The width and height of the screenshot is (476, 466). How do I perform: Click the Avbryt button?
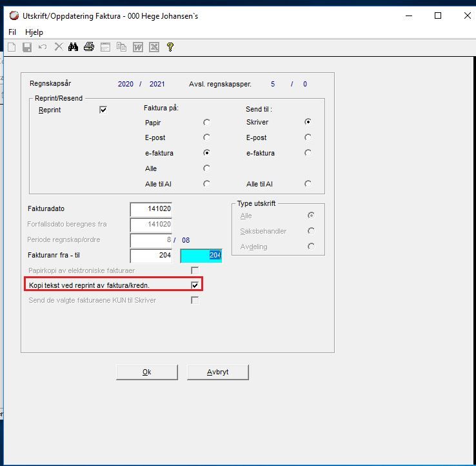coord(217,372)
